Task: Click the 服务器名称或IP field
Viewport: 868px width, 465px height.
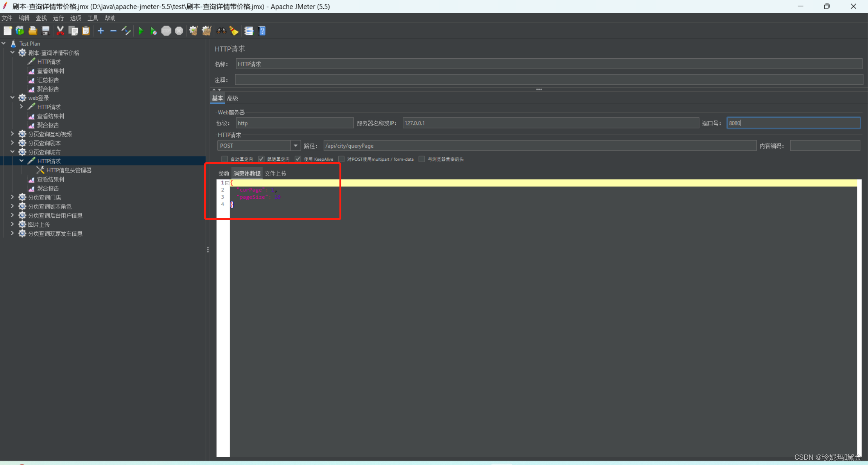Action: point(551,123)
